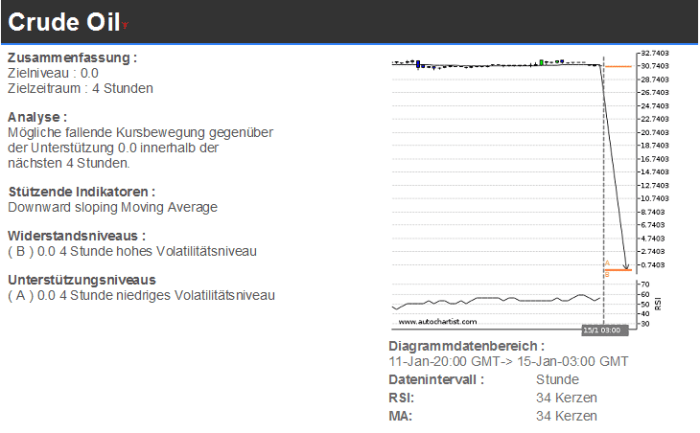The height and width of the screenshot is (433, 700).
Task: Open the www.autochartist.com link in chart
Action: coord(438,321)
